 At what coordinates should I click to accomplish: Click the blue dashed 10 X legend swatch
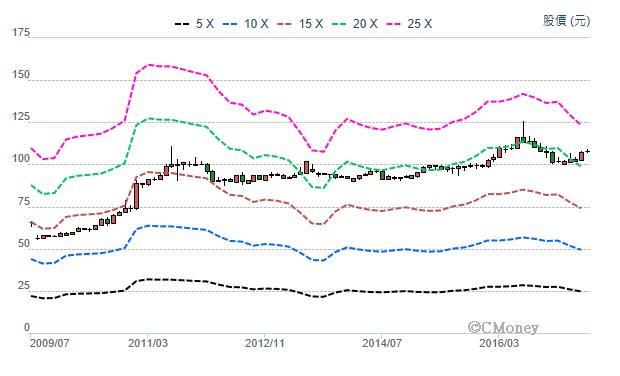pos(231,24)
